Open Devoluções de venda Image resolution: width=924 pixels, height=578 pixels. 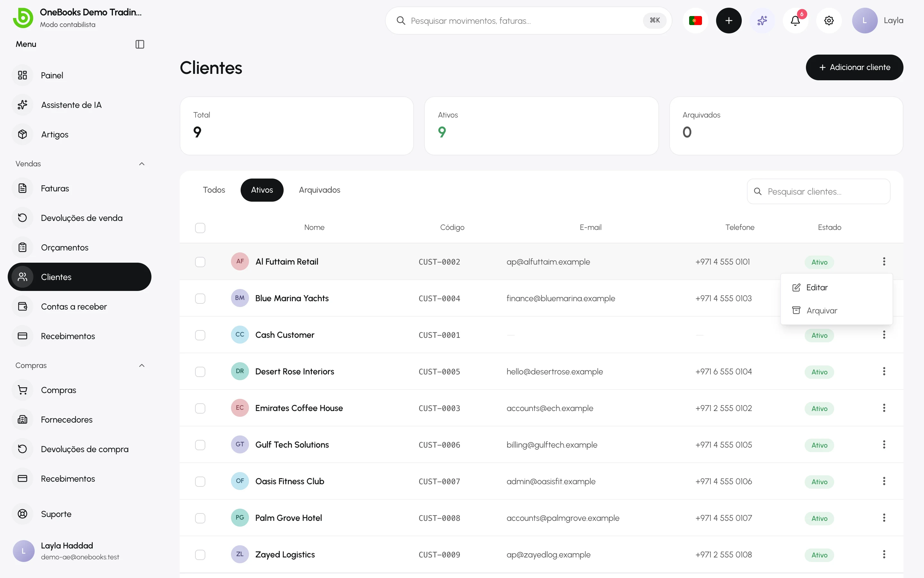[80, 218]
